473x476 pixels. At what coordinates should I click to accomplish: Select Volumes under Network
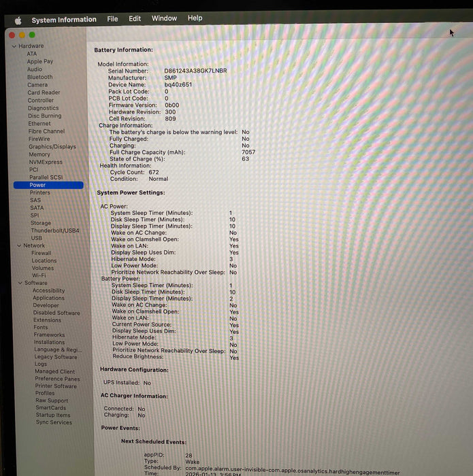click(x=43, y=269)
